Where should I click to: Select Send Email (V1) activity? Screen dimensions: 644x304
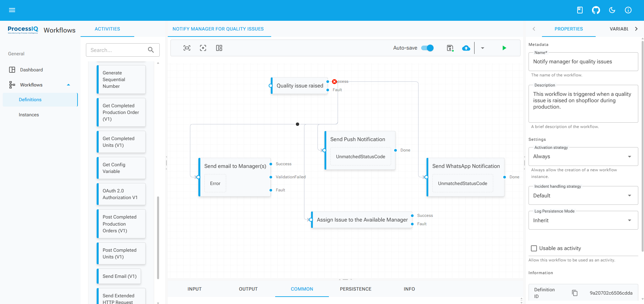pyautogui.click(x=119, y=276)
